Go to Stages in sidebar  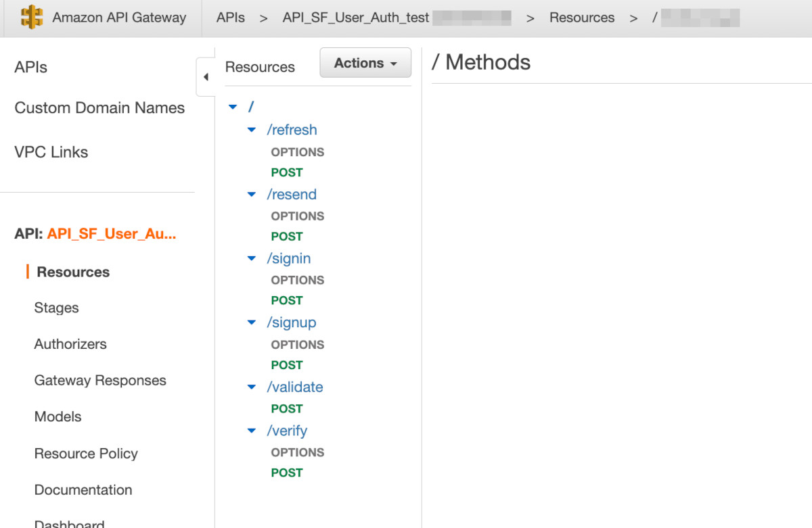tap(56, 308)
